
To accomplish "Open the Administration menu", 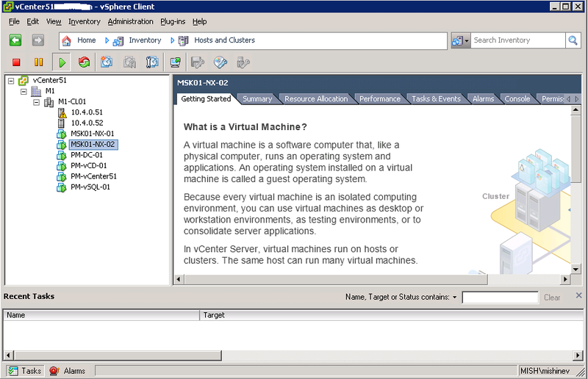I will tap(131, 21).
